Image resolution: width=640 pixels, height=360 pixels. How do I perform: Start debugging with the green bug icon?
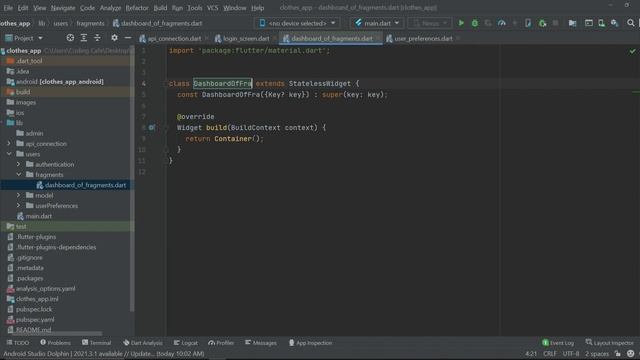(x=475, y=23)
